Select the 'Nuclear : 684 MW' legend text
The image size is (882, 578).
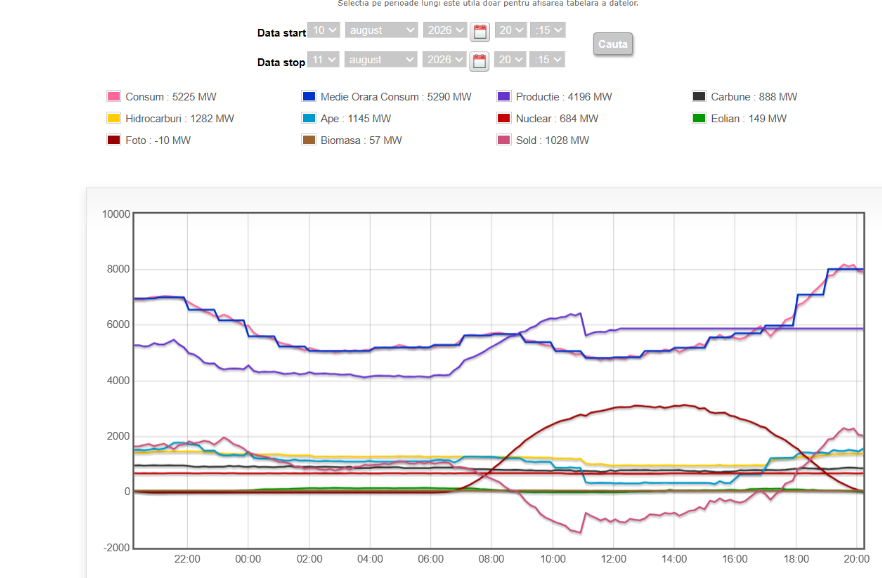557,119
